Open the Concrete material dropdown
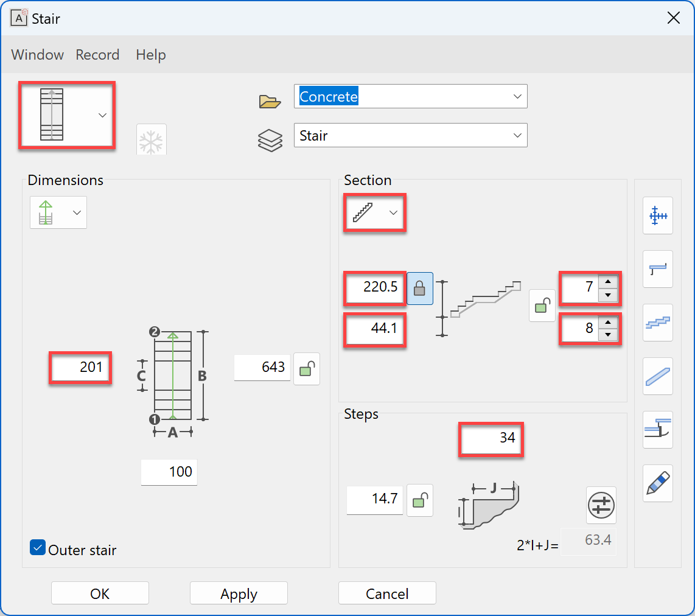 coord(517,96)
